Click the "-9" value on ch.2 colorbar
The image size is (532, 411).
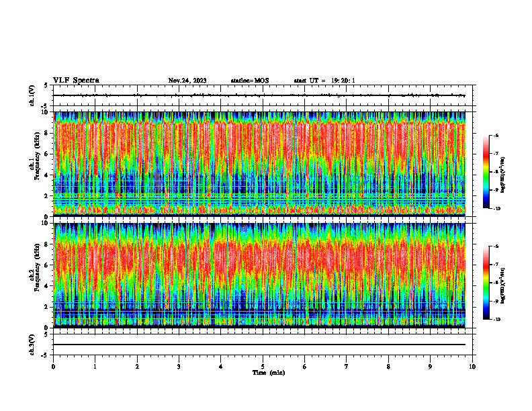tap(496, 301)
